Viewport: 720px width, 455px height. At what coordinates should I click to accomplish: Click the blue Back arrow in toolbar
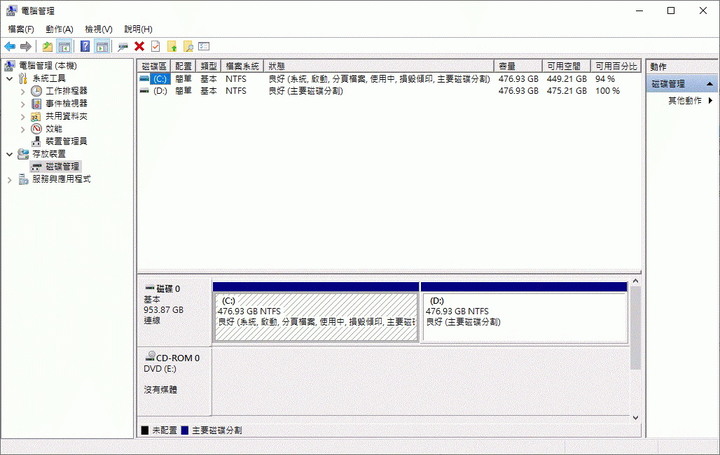tap(10, 46)
